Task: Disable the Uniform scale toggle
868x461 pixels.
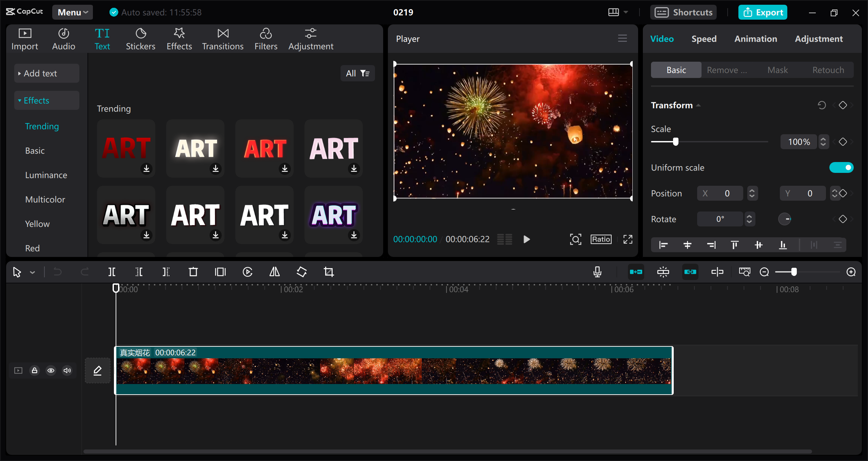Action: tap(842, 167)
